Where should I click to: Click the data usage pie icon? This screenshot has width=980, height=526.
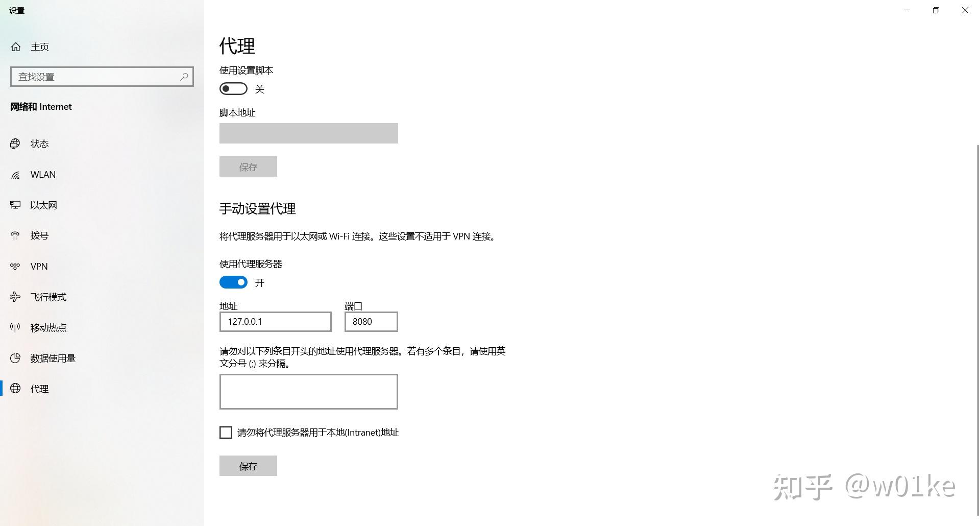pos(15,358)
